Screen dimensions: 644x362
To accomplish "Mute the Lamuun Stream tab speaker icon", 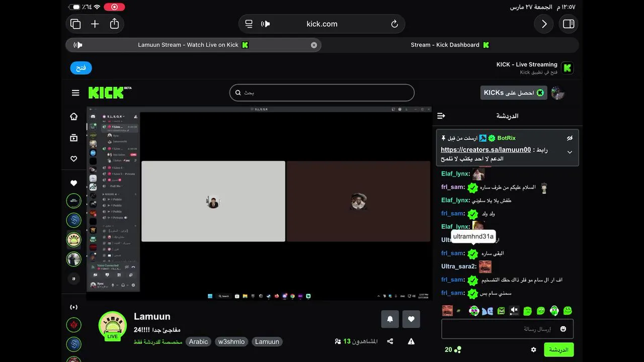I will pyautogui.click(x=78, y=45).
